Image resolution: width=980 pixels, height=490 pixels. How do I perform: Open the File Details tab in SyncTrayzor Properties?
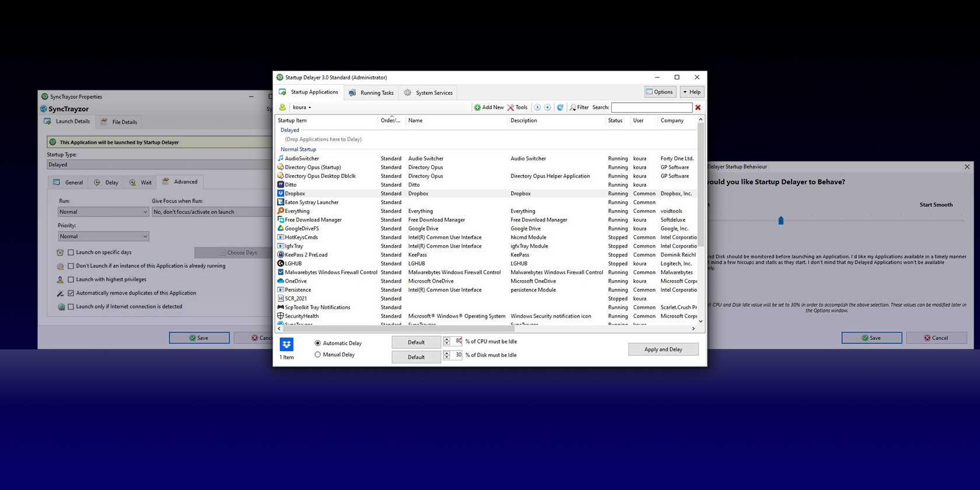(x=119, y=122)
